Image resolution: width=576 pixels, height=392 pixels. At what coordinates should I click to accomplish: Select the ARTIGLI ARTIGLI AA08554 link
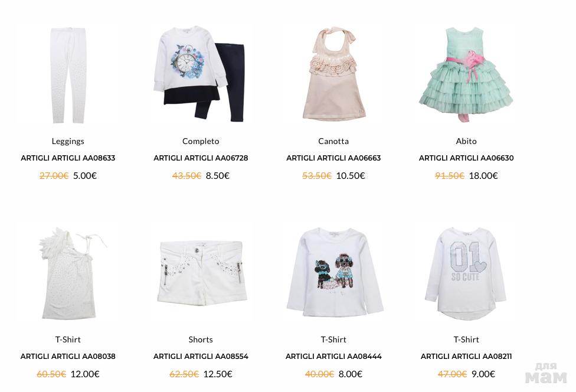(x=201, y=357)
